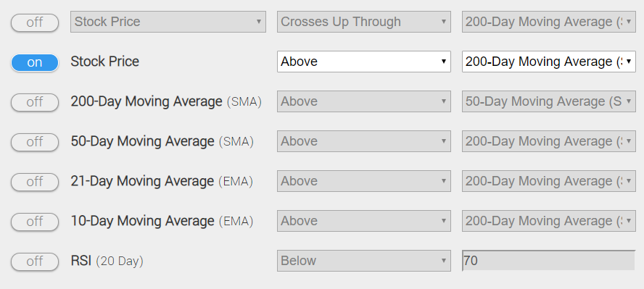Open the Above dropdown in 50-Day SMA row
Image resolution: width=644 pixels, height=289 pixels.
[364, 141]
